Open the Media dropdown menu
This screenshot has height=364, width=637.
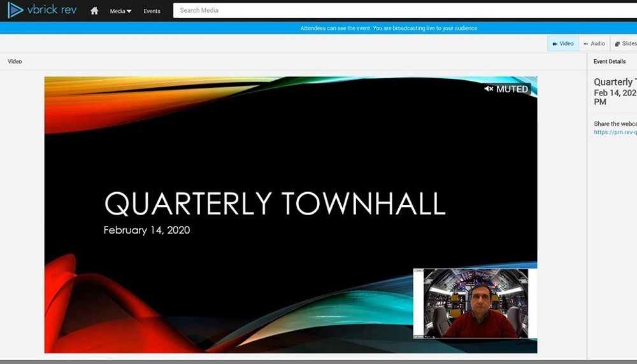pyautogui.click(x=120, y=11)
